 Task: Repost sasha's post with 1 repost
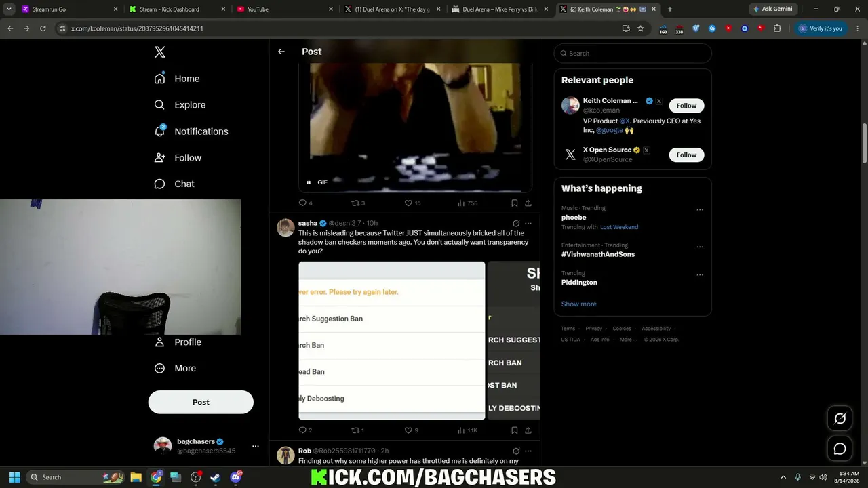click(x=357, y=430)
